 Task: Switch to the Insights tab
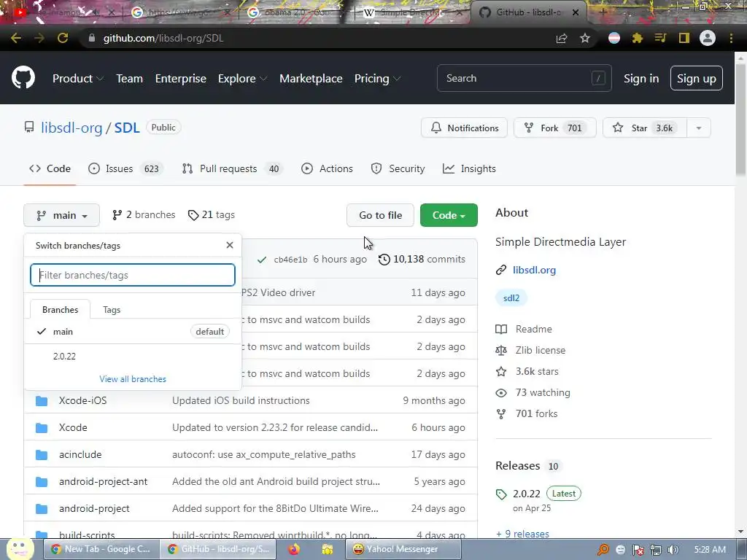pyautogui.click(x=469, y=168)
